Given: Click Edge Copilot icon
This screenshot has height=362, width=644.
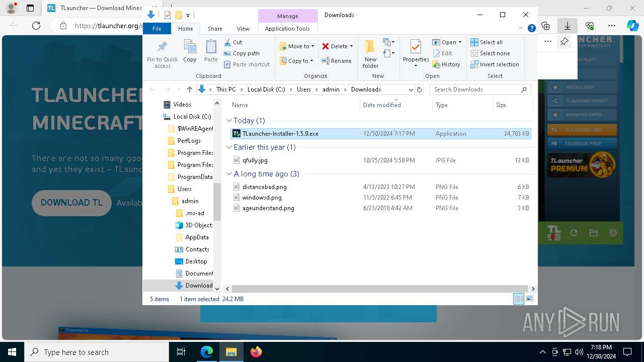Looking at the screenshot, I should (632, 26).
